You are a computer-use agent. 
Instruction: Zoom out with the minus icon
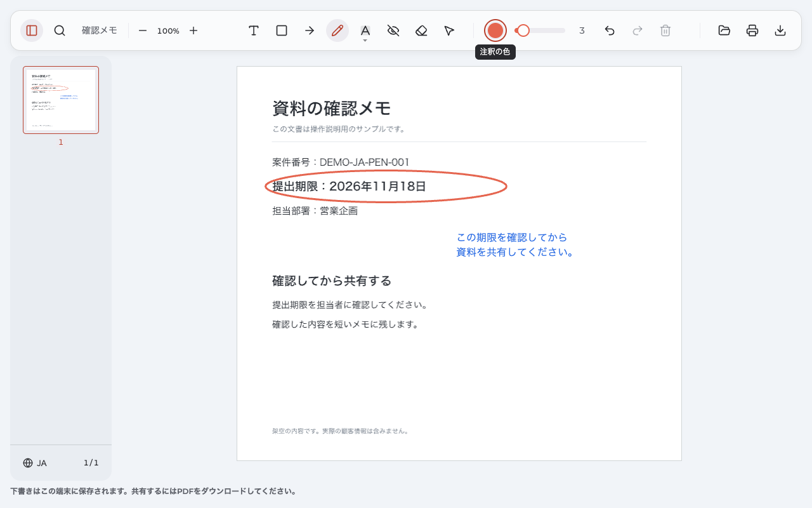[x=143, y=30]
